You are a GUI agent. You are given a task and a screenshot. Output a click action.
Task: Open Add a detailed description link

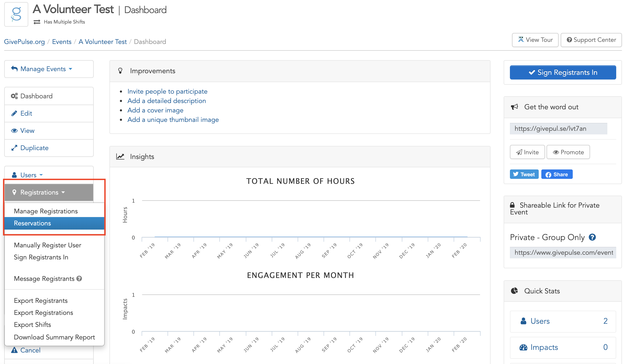pyautogui.click(x=167, y=101)
